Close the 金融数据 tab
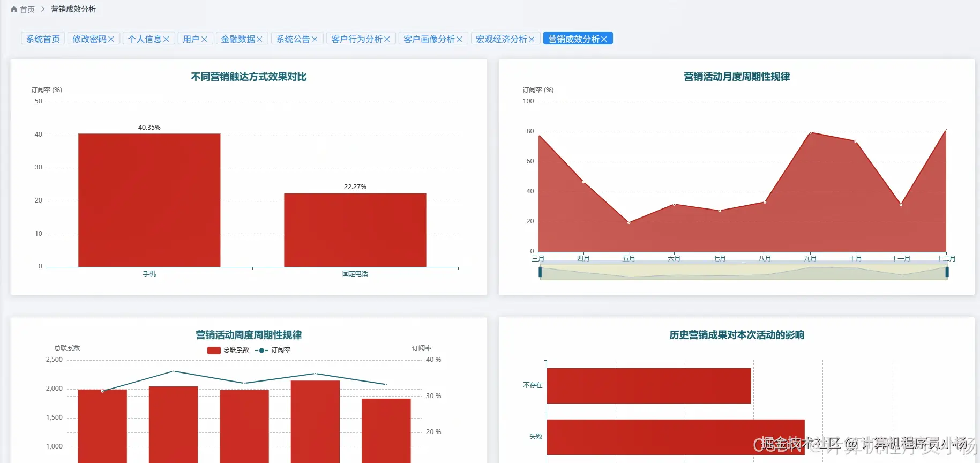Viewport: 980px width, 463px height. (x=259, y=39)
